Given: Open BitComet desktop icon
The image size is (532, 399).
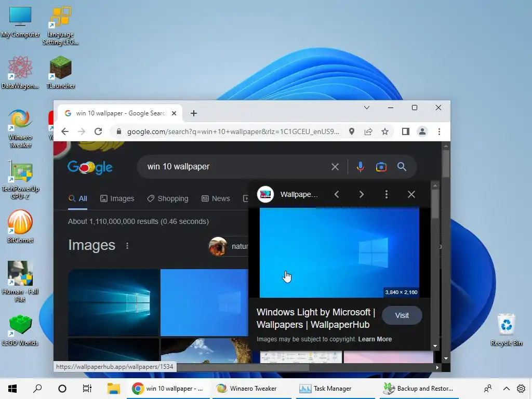Looking at the screenshot, I should click(20, 227).
